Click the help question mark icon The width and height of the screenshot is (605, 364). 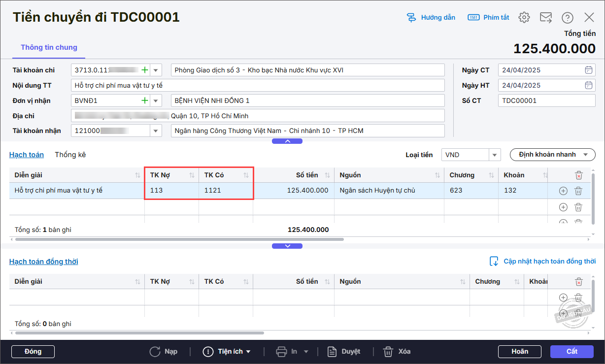(x=567, y=18)
